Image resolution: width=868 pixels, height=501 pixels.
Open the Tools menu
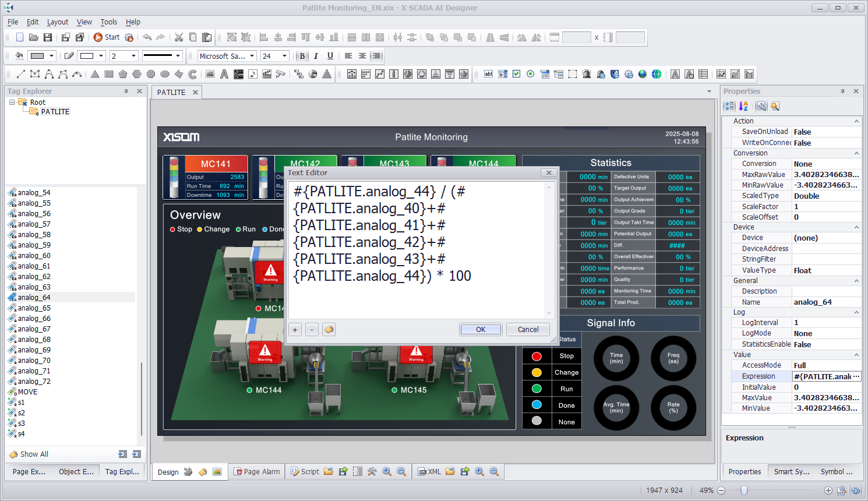109,22
